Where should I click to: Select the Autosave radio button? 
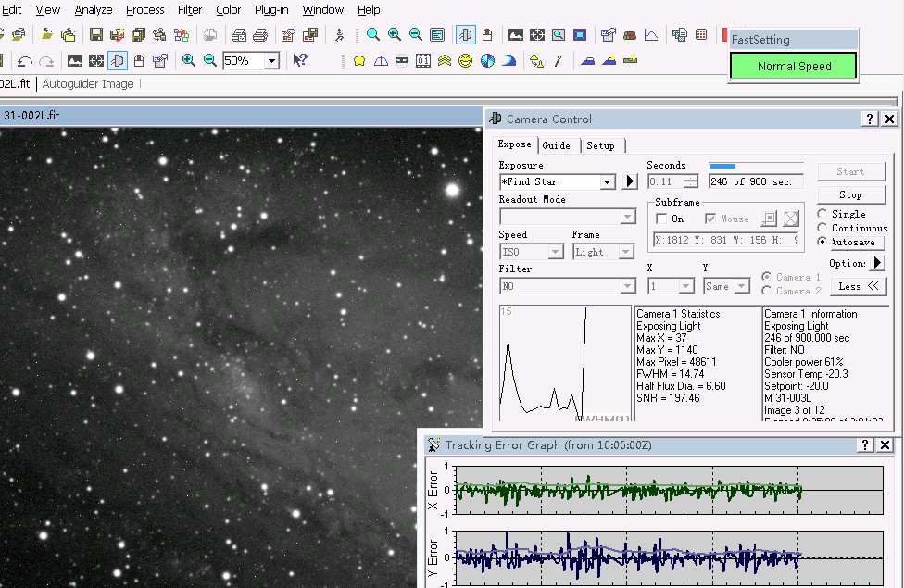822,242
